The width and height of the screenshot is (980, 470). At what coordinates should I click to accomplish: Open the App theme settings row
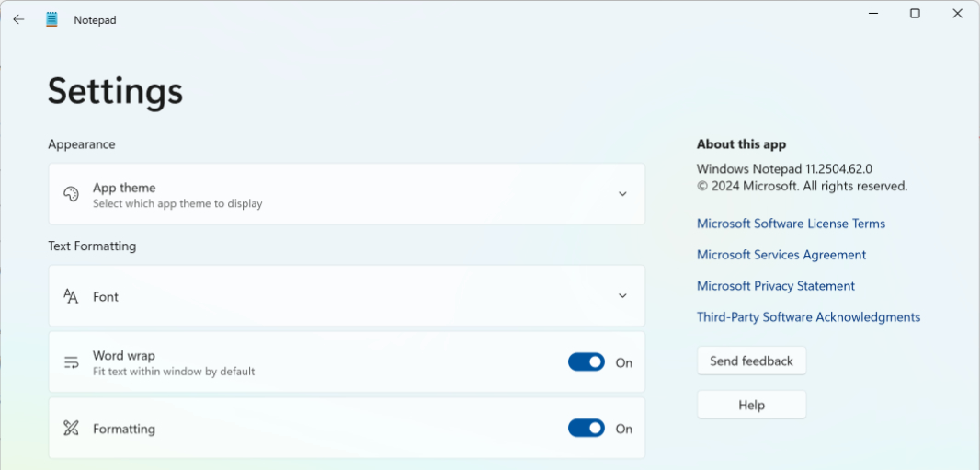tap(347, 194)
